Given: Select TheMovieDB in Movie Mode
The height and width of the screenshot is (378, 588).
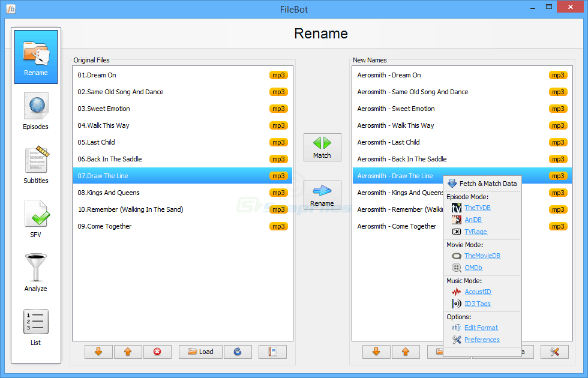Looking at the screenshot, I should tap(482, 256).
